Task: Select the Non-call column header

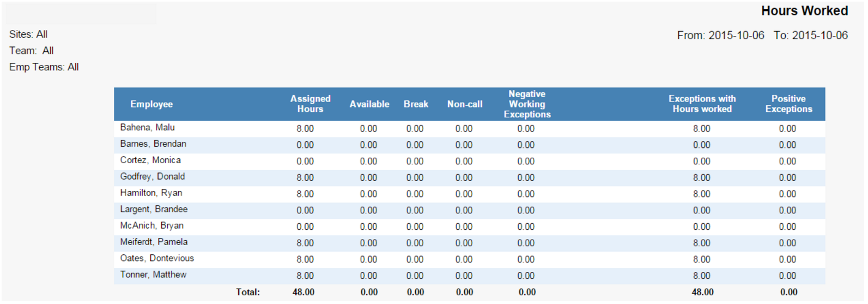Action: (464, 104)
